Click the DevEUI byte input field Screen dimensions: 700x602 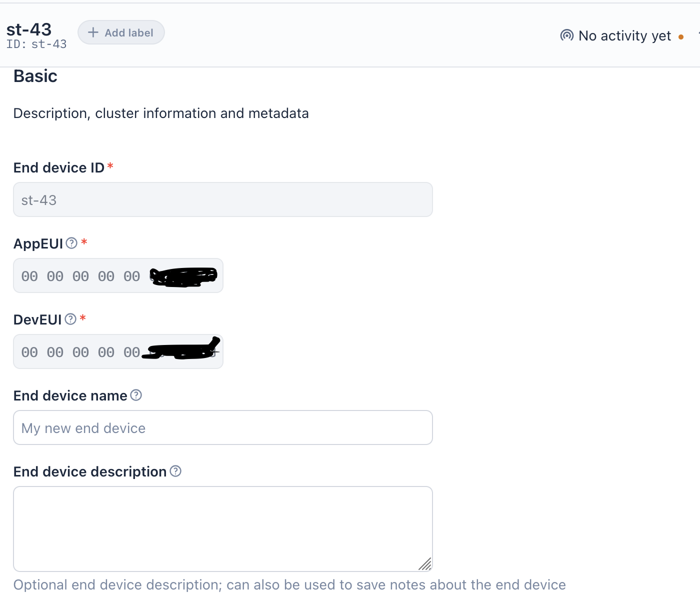click(x=80, y=352)
